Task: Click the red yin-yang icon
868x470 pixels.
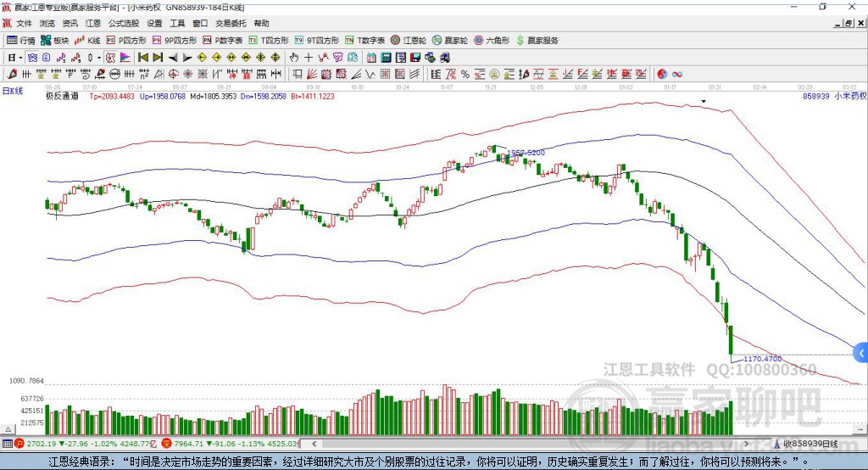Action: click(x=662, y=75)
